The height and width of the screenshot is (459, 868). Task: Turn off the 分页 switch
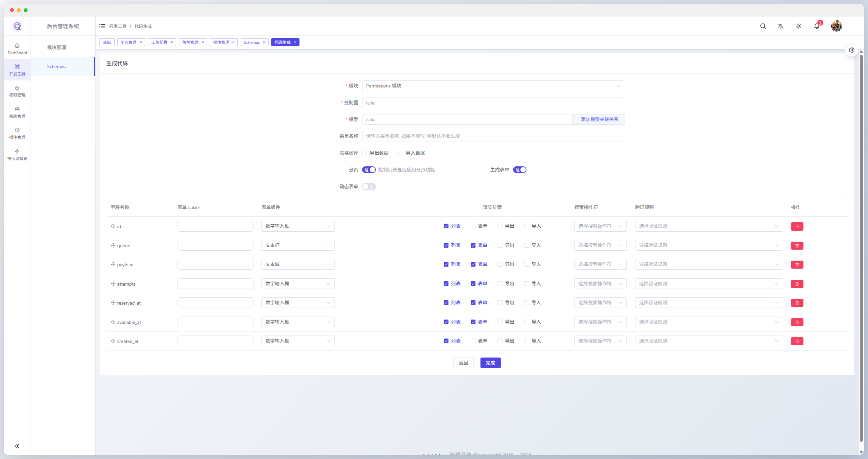[x=368, y=170]
